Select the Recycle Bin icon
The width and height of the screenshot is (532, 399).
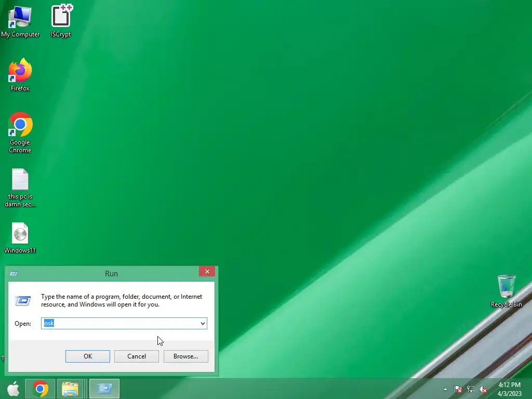pos(506,291)
